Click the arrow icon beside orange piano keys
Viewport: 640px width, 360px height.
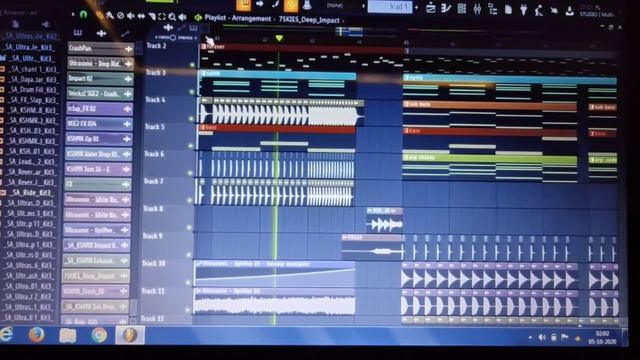click(x=260, y=4)
